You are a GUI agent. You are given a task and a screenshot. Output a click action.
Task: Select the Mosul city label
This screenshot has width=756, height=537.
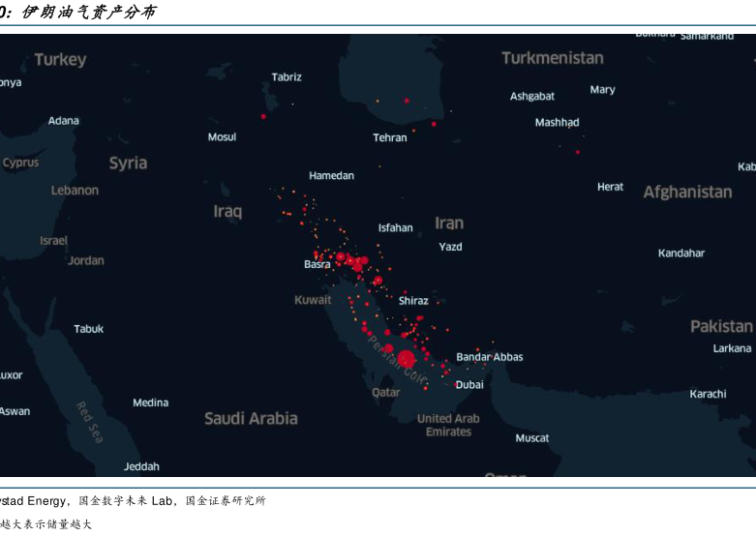[x=222, y=137]
